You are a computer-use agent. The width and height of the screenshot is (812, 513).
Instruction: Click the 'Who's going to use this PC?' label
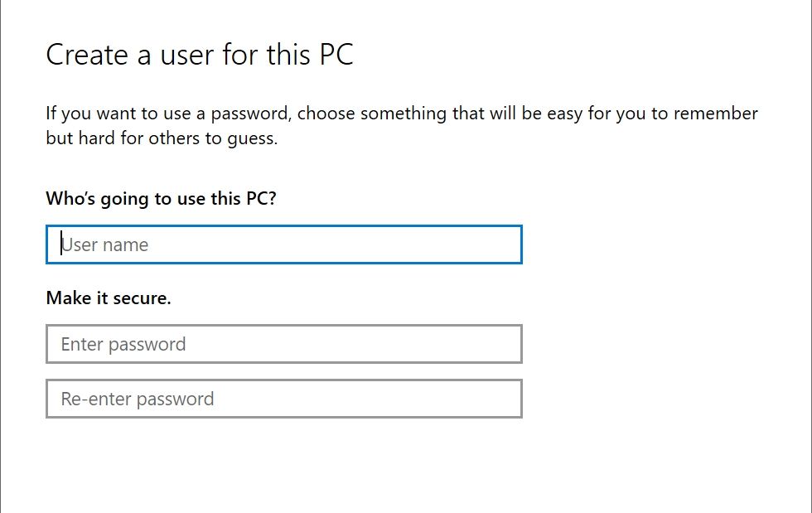pos(161,199)
